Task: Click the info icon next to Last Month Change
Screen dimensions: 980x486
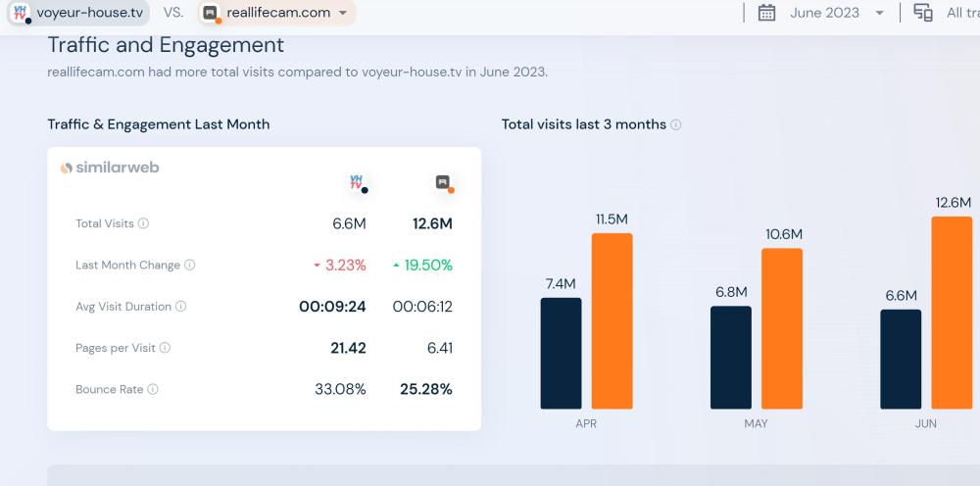Action: [x=190, y=266]
